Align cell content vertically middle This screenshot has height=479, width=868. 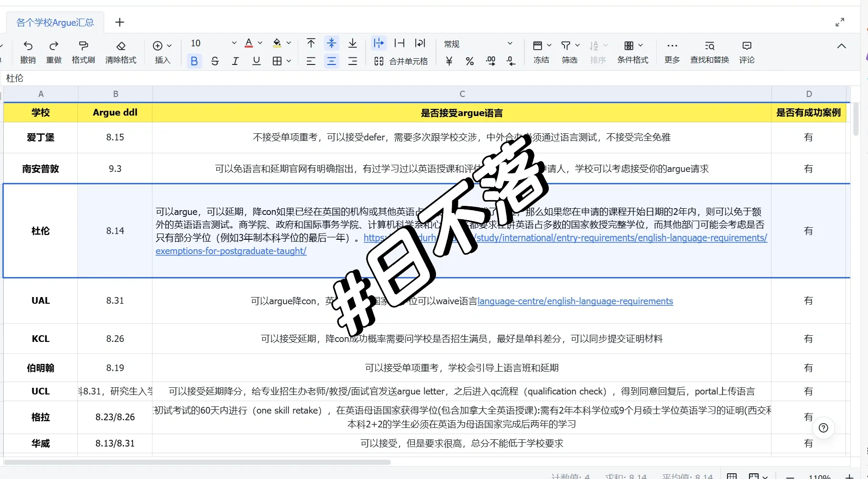click(331, 43)
